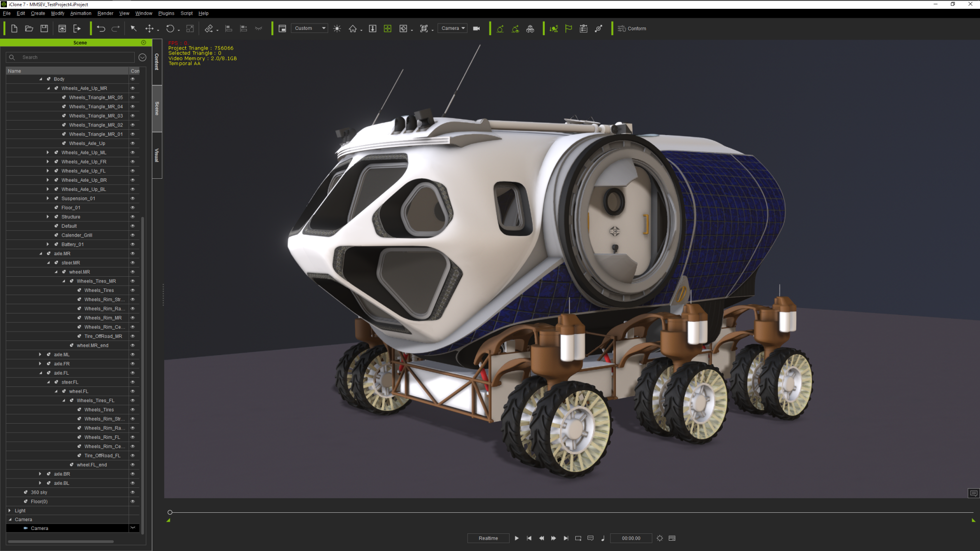Toggle visibility of steer.FL

point(133,382)
